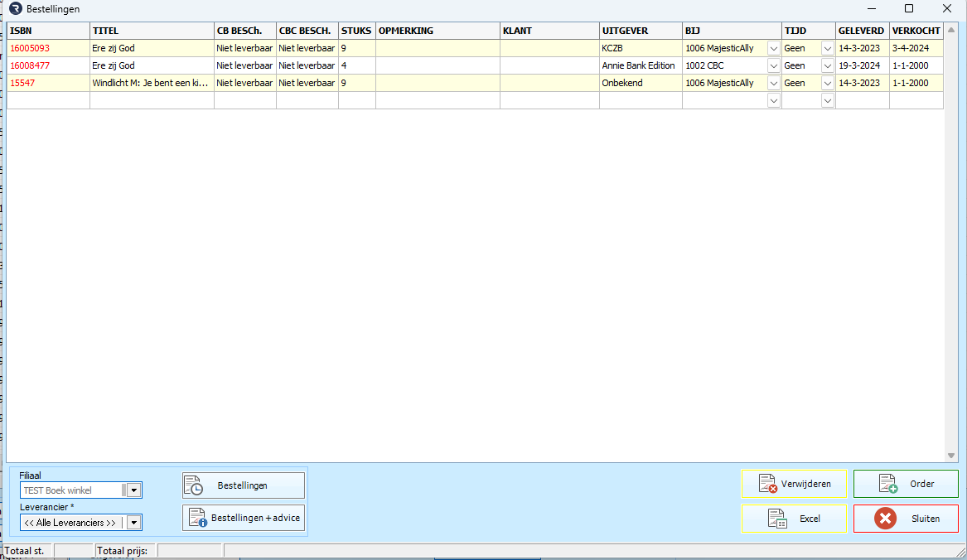Click the Bestellingen + advice info icon
Screen dimensions: 967x560
[x=197, y=518]
